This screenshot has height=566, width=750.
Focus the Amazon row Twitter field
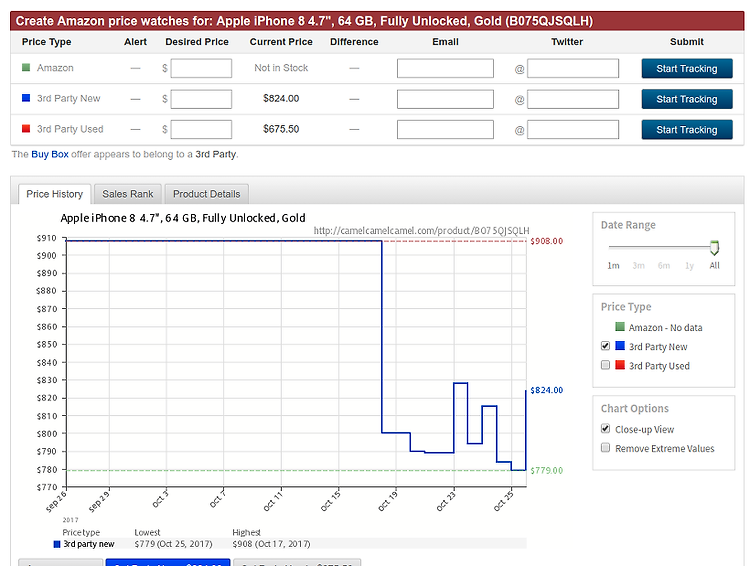click(x=573, y=68)
